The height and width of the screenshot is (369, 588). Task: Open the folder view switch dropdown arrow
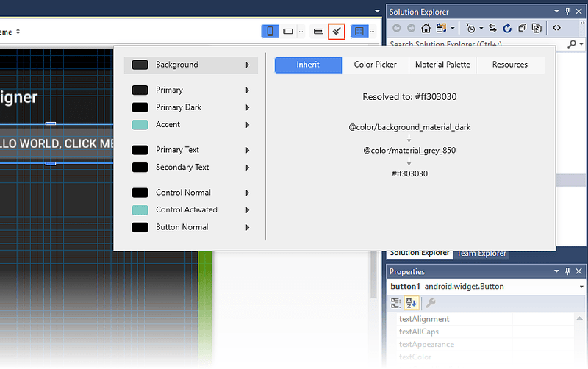tap(453, 29)
